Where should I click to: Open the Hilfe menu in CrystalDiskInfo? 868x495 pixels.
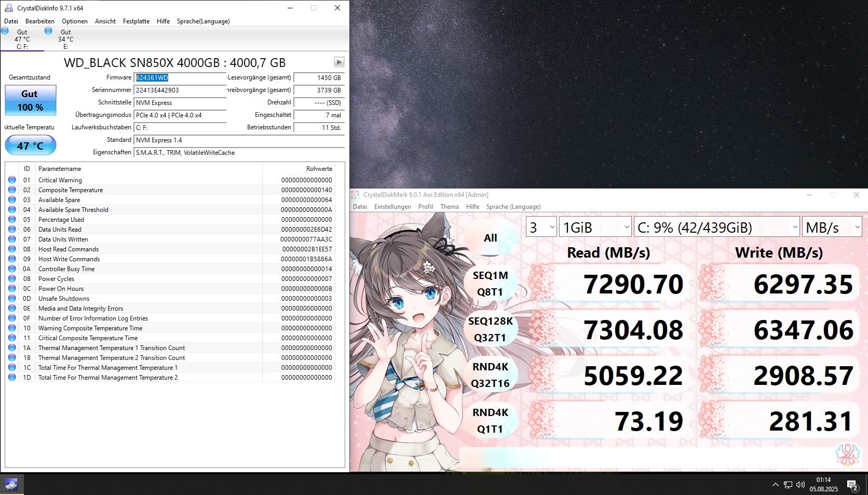coord(164,21)
